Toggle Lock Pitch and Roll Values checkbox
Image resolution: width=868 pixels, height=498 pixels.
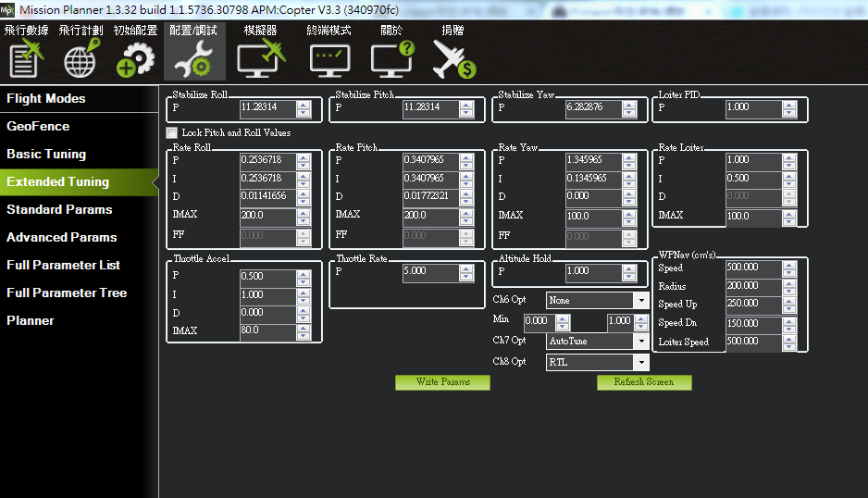[x=171, y=133]
